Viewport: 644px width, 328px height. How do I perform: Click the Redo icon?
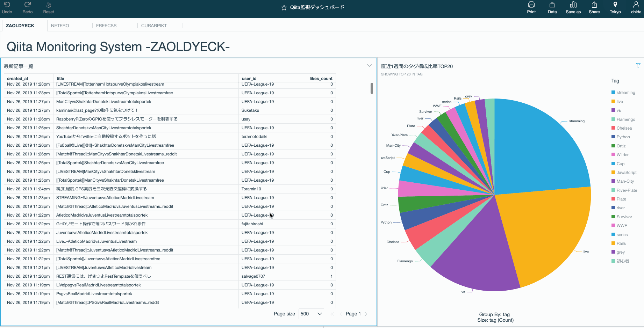[x=27, y=6]
